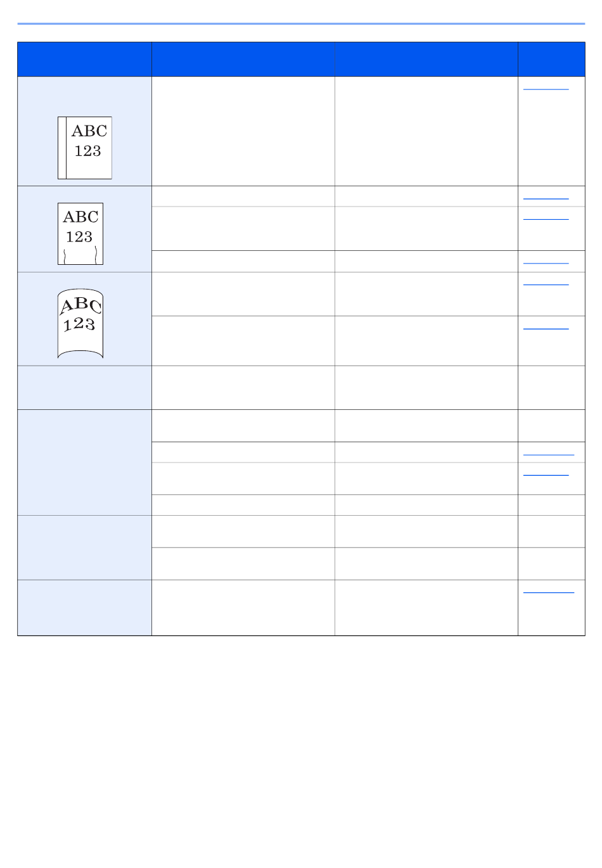Click the thin blue rule at page top
The image size is (602, 868).
(301, 24)
